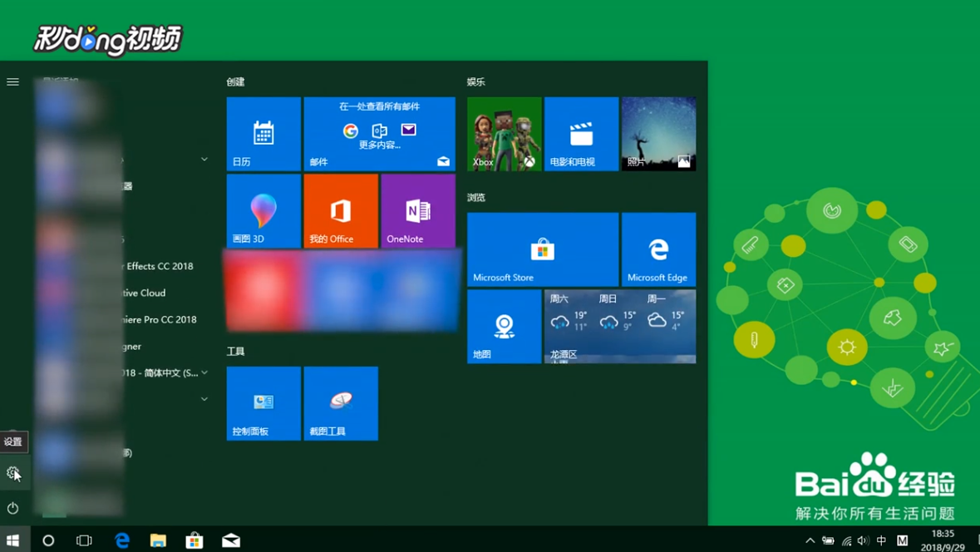
Task: Open the 电影和电视 tile
Action: click(581, 134)
